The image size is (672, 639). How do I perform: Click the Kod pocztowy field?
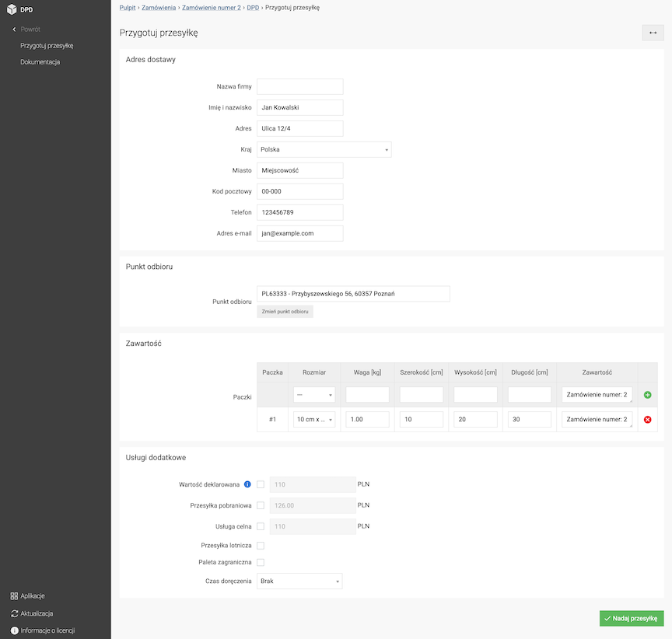pos(300,191)
